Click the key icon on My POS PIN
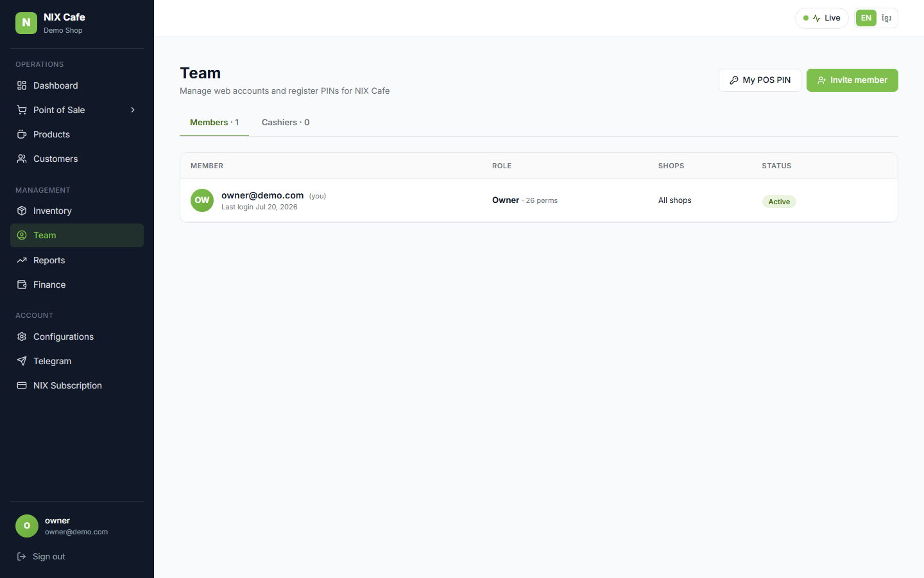Screen dimensions: 924x578 pos(734,80)
